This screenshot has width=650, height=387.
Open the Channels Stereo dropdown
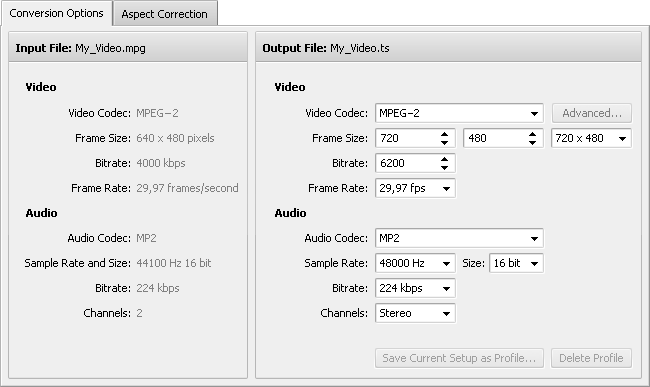415,313
